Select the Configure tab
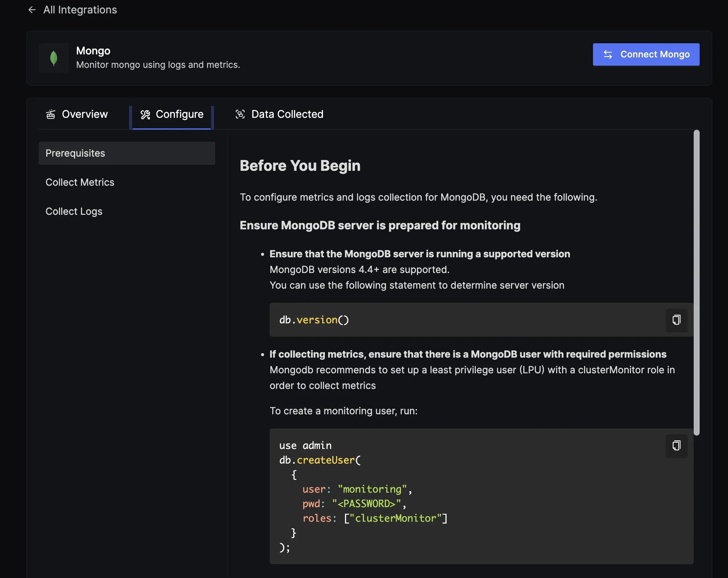The image size is (728, 578). pos(172,114)
